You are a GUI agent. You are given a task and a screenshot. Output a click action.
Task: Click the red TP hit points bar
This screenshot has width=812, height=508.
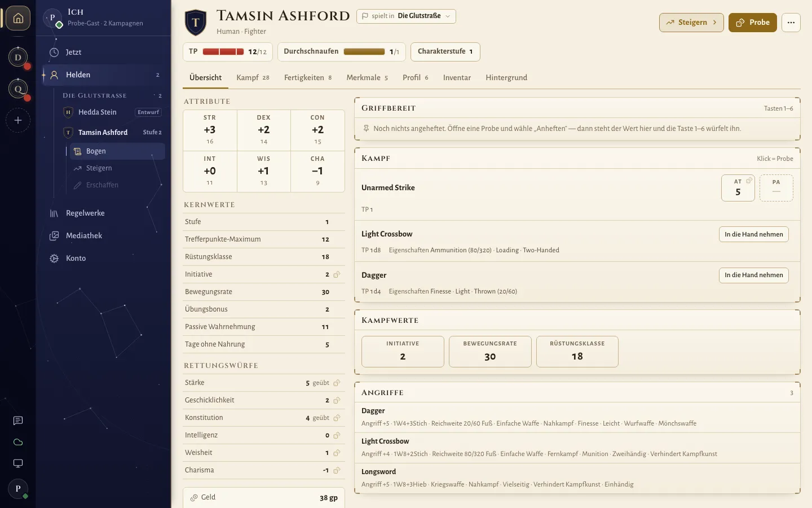(223, 51)
